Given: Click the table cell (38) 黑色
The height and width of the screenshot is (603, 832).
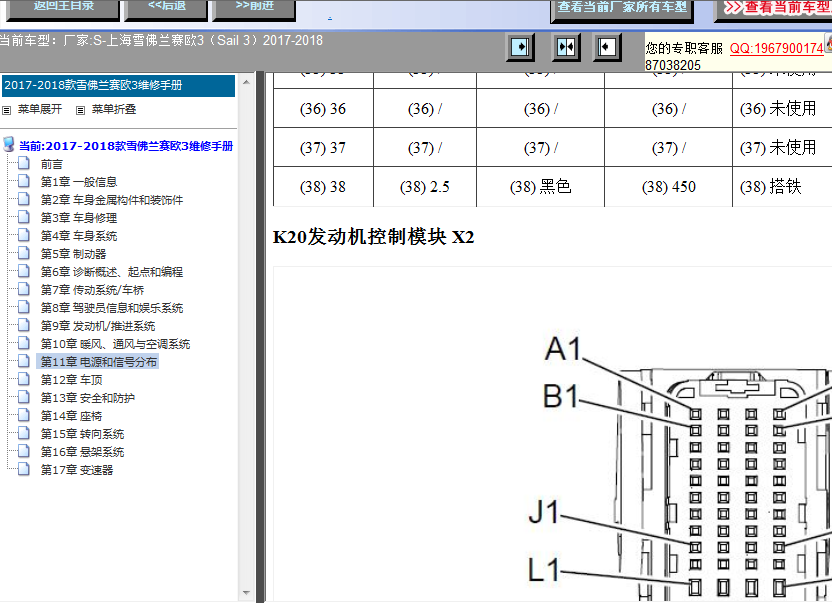Looking at the screenshot, I should tap(540, 186).
